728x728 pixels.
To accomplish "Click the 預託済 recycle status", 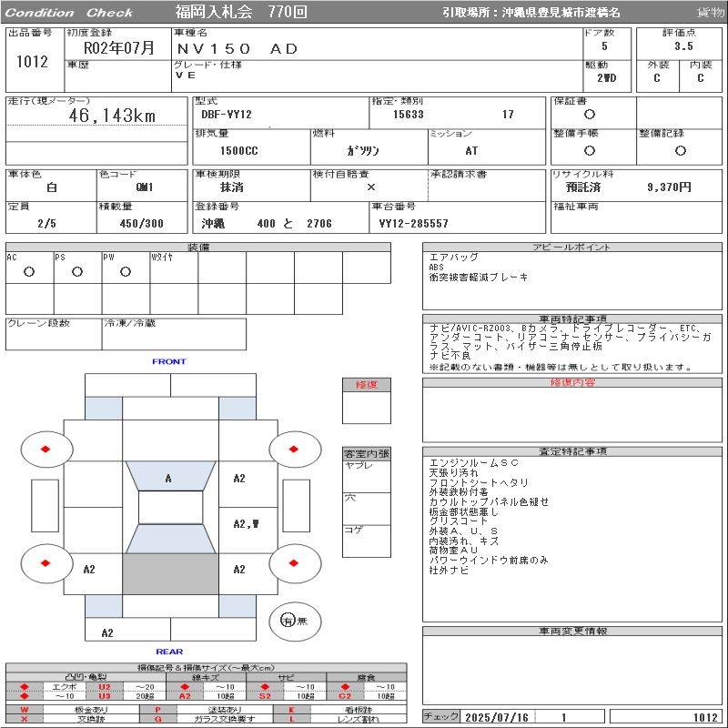I will click(x=583, y=187).
